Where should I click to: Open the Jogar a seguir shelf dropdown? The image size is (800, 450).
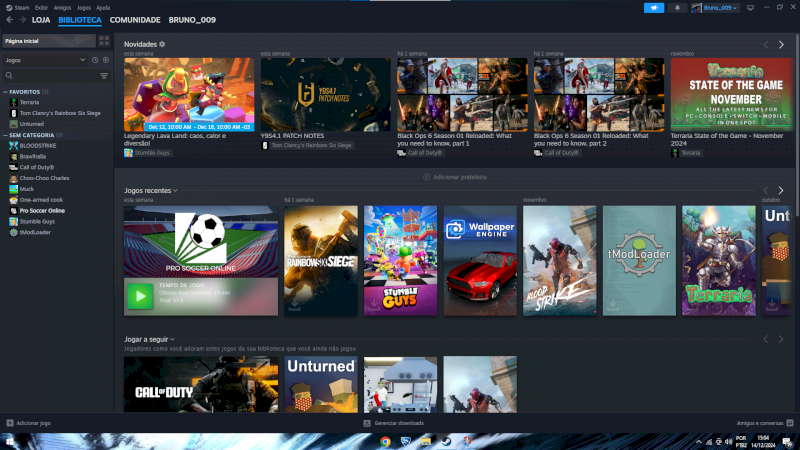click(172, 339)
